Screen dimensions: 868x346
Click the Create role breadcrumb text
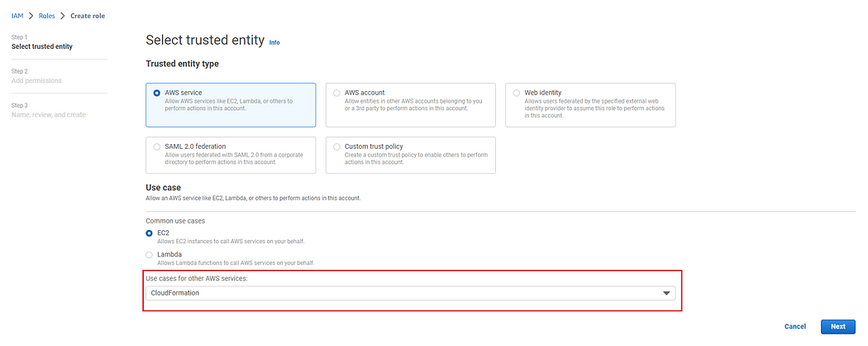click(x=88, y=16)
